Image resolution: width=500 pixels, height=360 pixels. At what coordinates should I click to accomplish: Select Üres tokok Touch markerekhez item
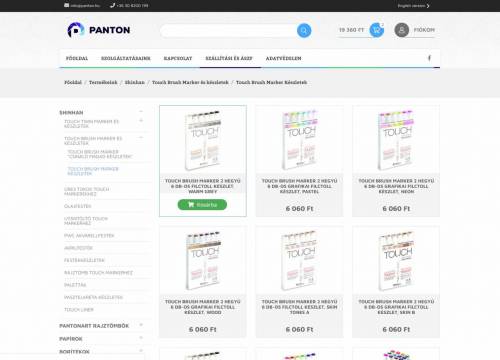tap(87, 191)
